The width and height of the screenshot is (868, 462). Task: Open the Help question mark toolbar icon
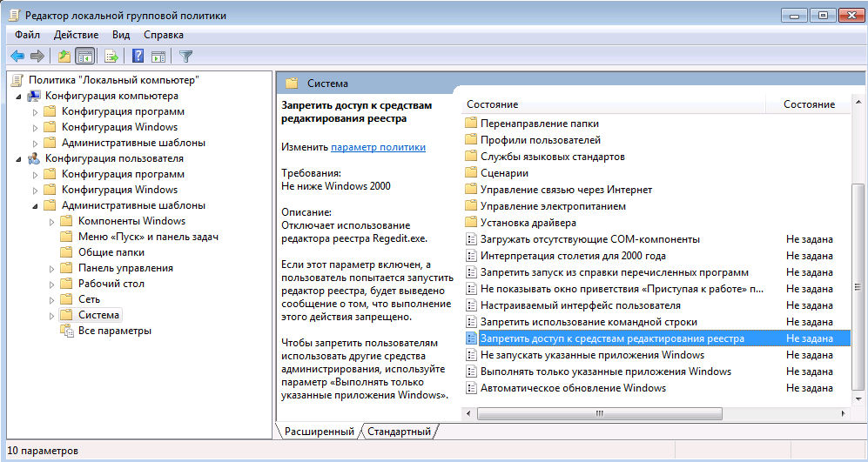(x=138, y=56)
